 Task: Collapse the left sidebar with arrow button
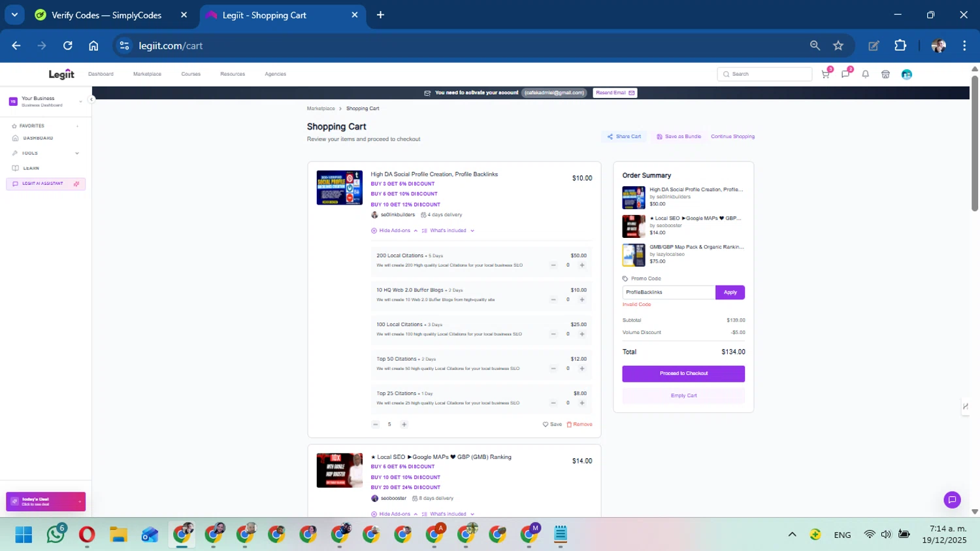click(91, 99)
